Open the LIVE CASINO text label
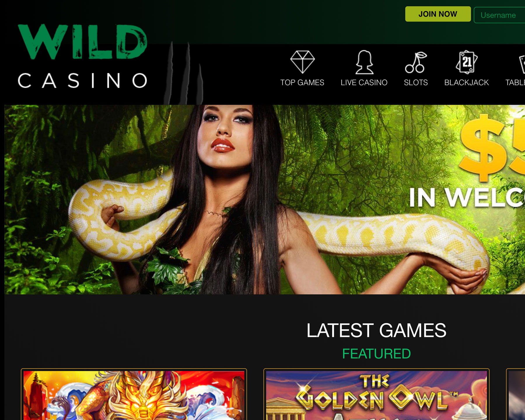 tap(364, 83)
